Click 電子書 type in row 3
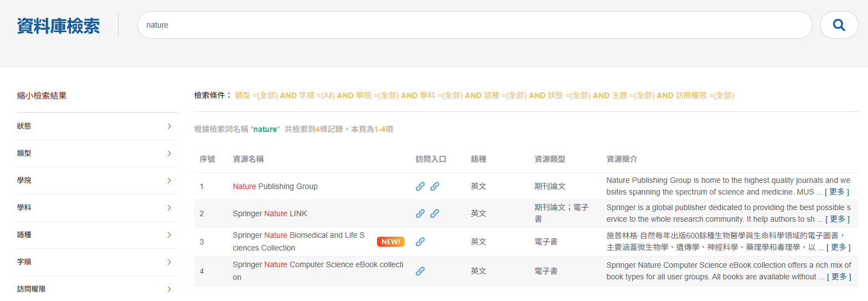 [546, 242]
